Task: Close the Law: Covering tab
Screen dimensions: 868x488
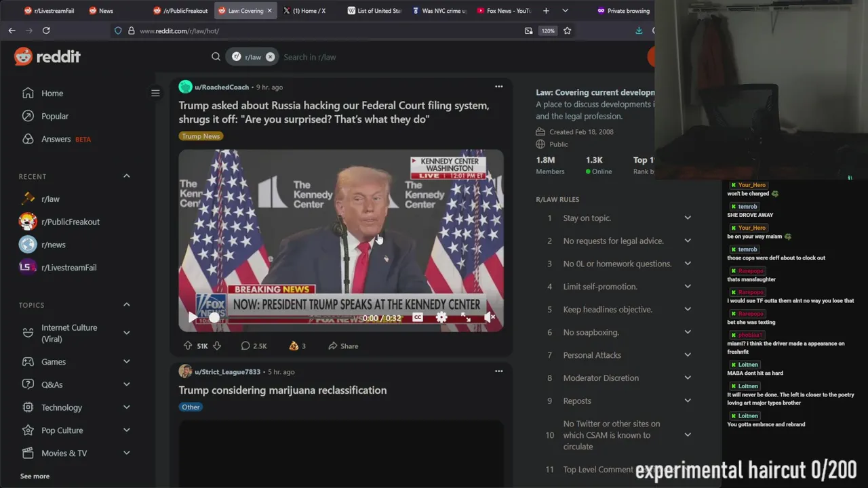Action: [270, 11]
